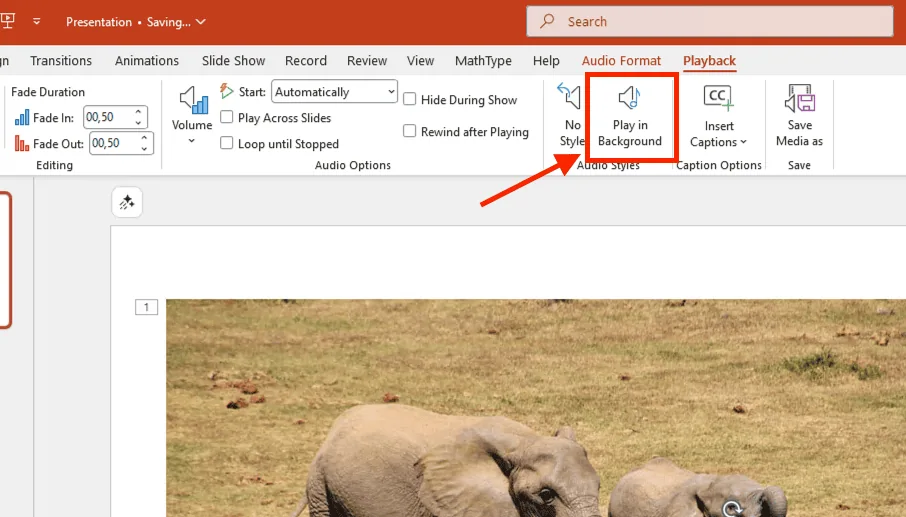
Task: Expand the presentation saving status dropdown
Action: [x=201, y=22]
